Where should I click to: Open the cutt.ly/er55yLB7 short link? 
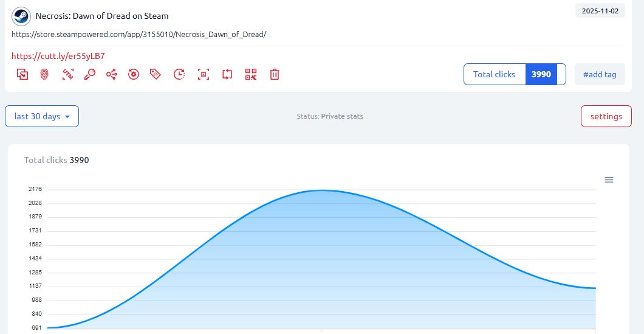coord(58,56)
